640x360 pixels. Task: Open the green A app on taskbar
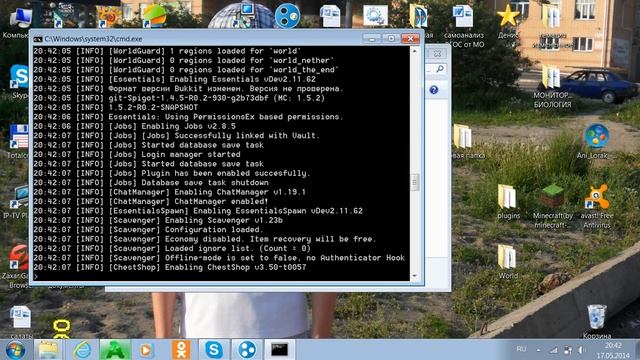click(115, 350)
